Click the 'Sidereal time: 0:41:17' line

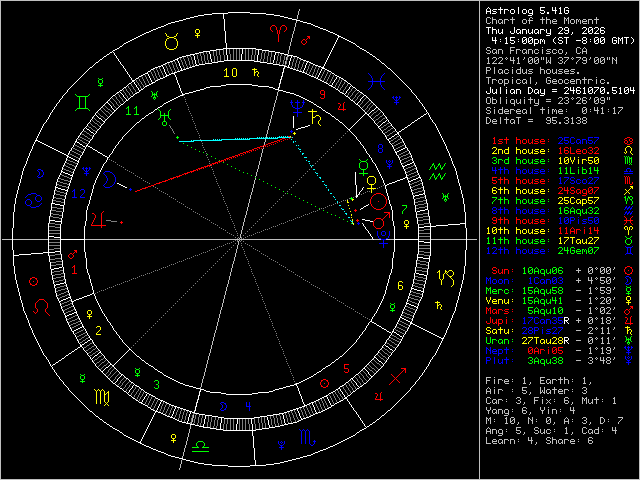tap(554, 111)
